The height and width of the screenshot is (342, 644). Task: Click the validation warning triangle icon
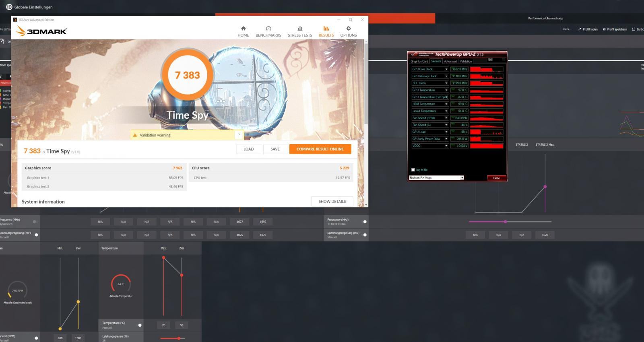135,135
